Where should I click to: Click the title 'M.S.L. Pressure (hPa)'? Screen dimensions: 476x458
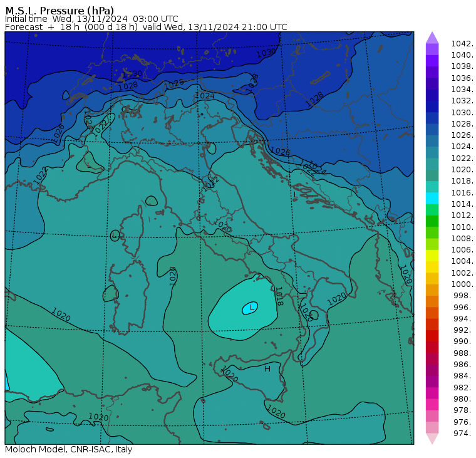59,10
